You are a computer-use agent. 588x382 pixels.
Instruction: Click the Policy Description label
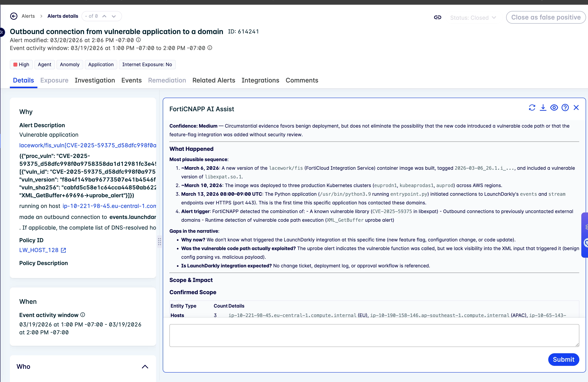43,263
